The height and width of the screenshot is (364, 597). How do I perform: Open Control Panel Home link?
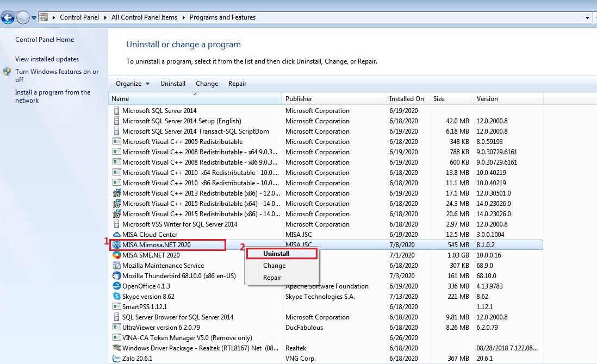pos(45,40)
